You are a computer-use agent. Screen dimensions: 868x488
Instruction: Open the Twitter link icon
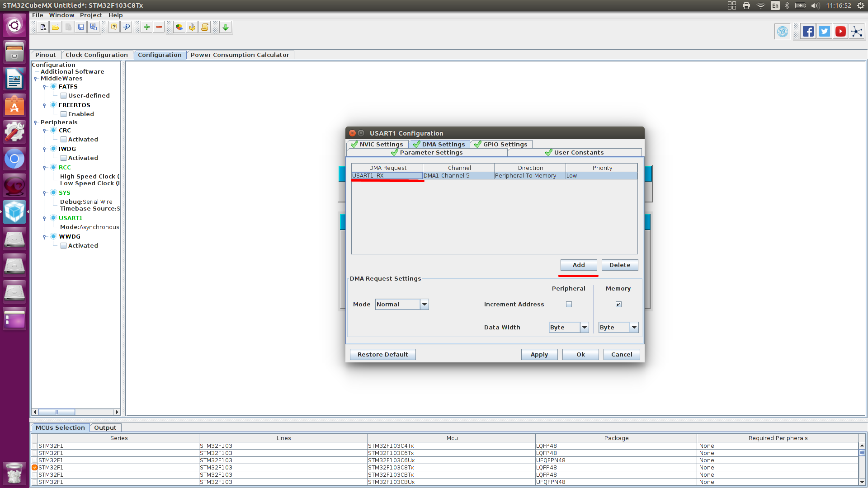(825, 31)
